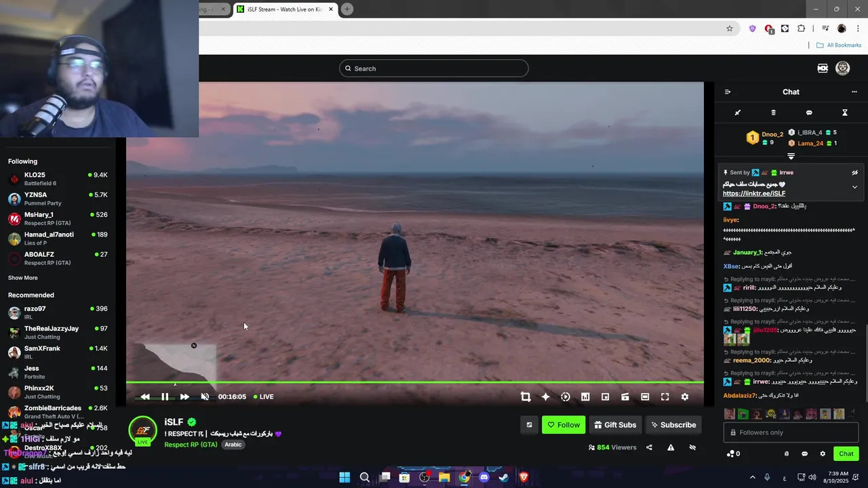Click the chat rules icon near send
868x488 pixels.
[787, 454]
